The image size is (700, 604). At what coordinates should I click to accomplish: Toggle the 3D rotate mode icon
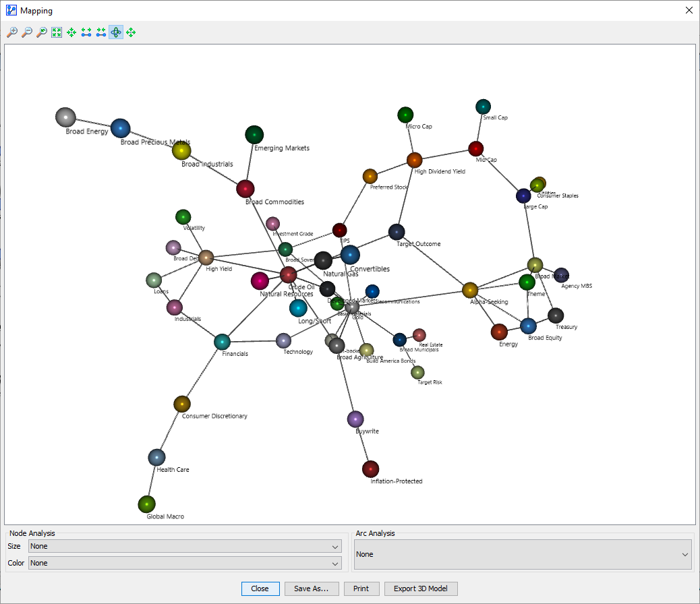pyautogui.click(x=116, y=32)
